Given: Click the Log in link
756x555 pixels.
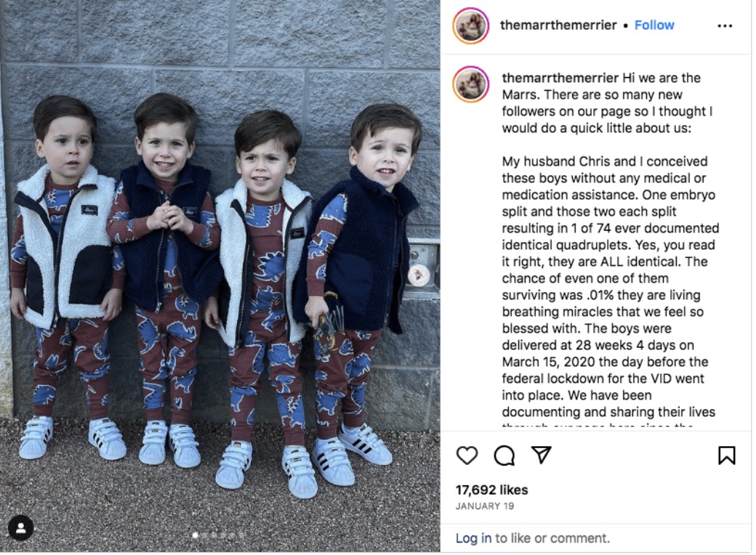Looking at the screenshot, I should click(473, 538).
